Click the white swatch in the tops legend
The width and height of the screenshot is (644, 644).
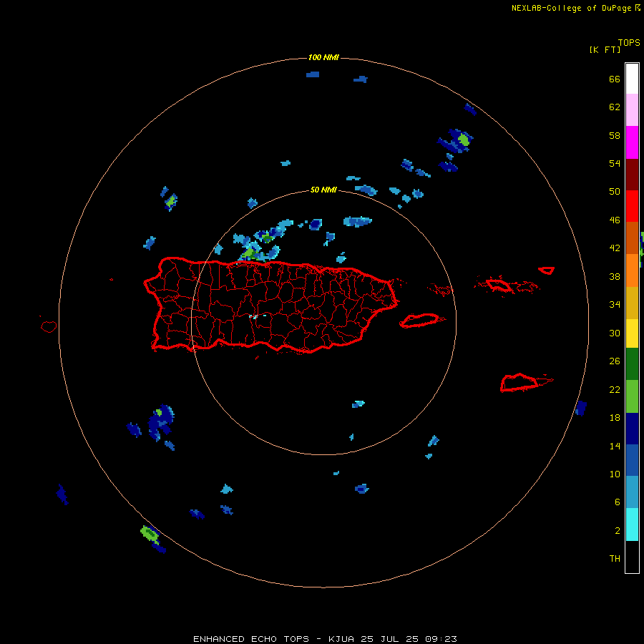(632, 79)
